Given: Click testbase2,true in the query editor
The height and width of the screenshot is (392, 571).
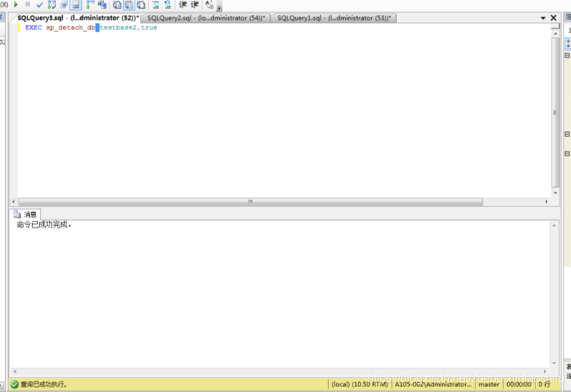Looking at the screenshot, I should click(128, 28).
